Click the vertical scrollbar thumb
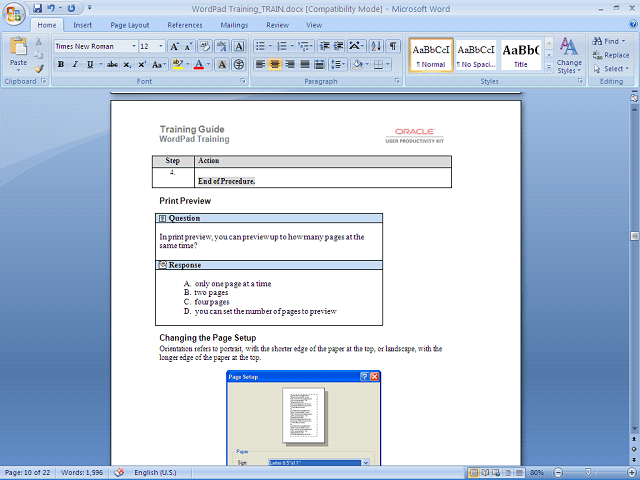This screenshot has height=480, width=640. pyautogui.click(x=634, y=236)
